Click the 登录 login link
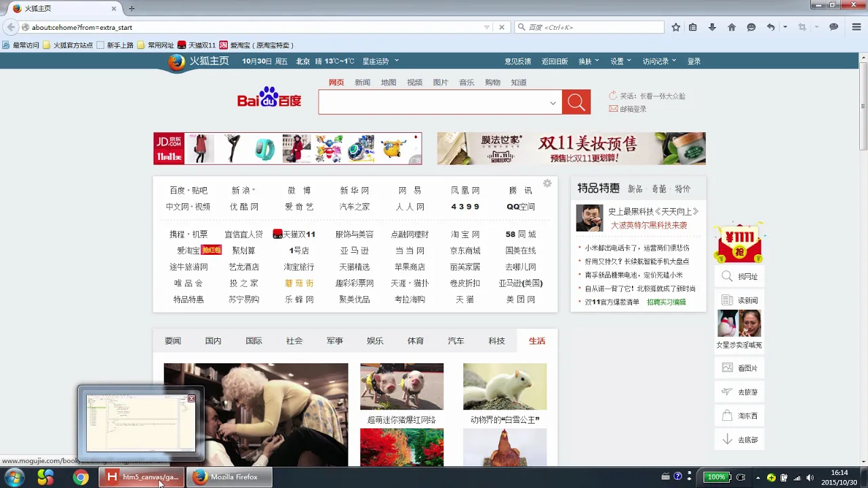Screen dimensions: 868x488 point(694,61)
